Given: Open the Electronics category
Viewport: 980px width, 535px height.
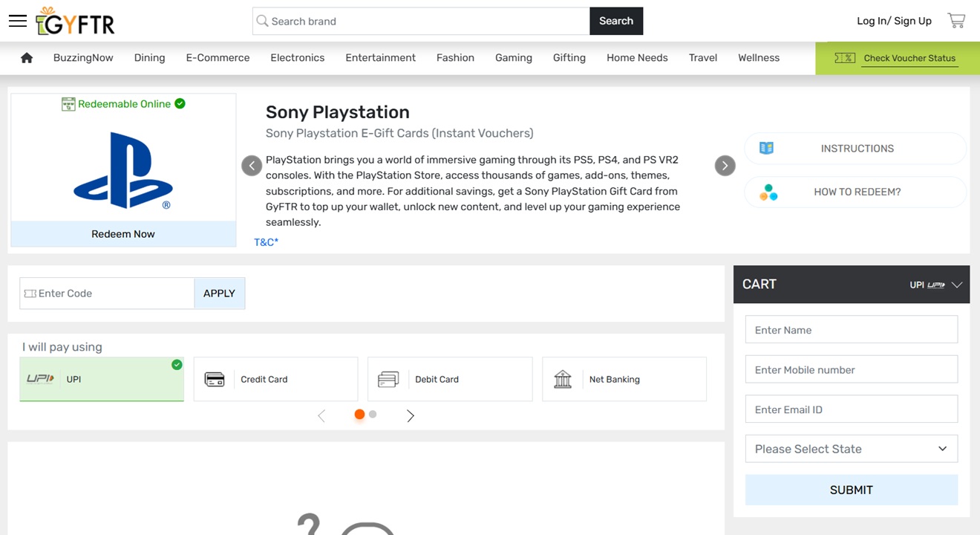Looking at the screenshot, I should [x=298, y=58].
